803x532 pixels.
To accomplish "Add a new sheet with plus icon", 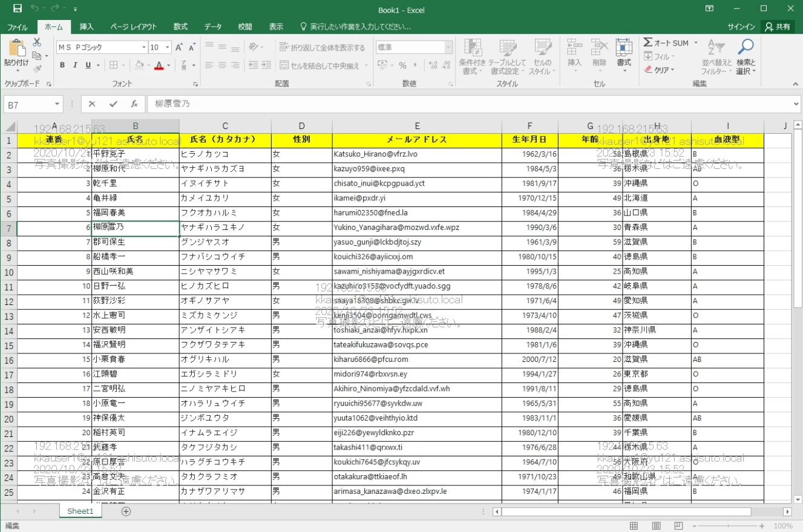I will coord(126,511).
